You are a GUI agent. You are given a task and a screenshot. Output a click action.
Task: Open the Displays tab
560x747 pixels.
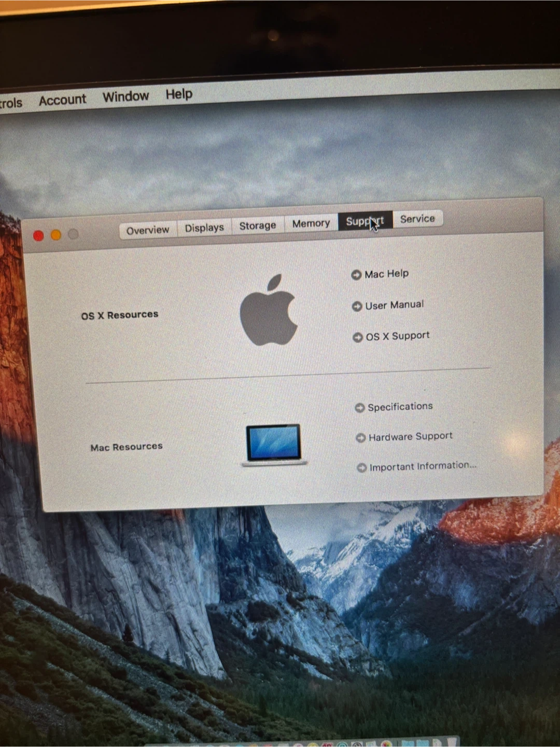(204, 228)
